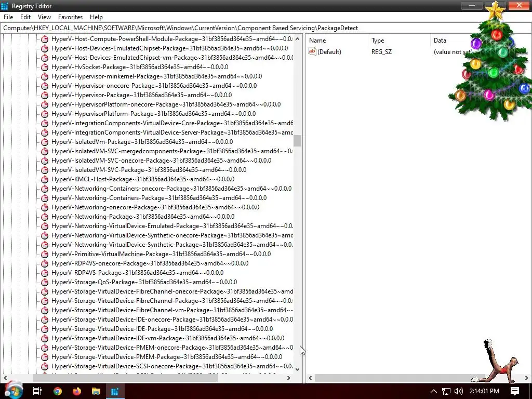532x399 pixels.
Task: Click the icon beside HyperV-Storage-VirtualDevice-PMEM-Package key
Action: [x=45, y=357]
